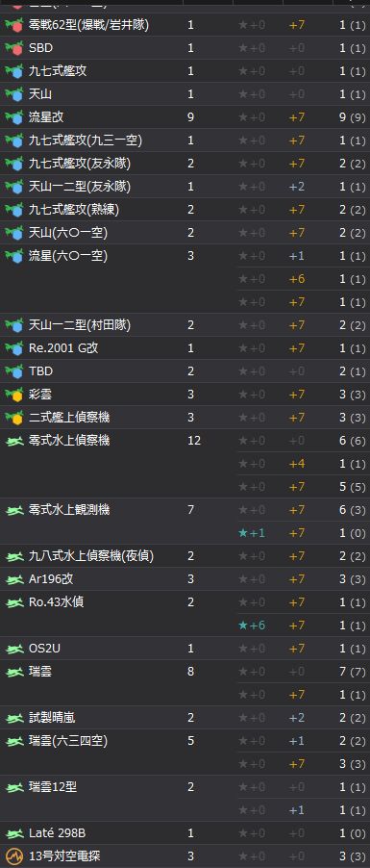Click the icon beside 九七式艦攻(熟練)
This screenshot has height=868, width=370.
13,210
